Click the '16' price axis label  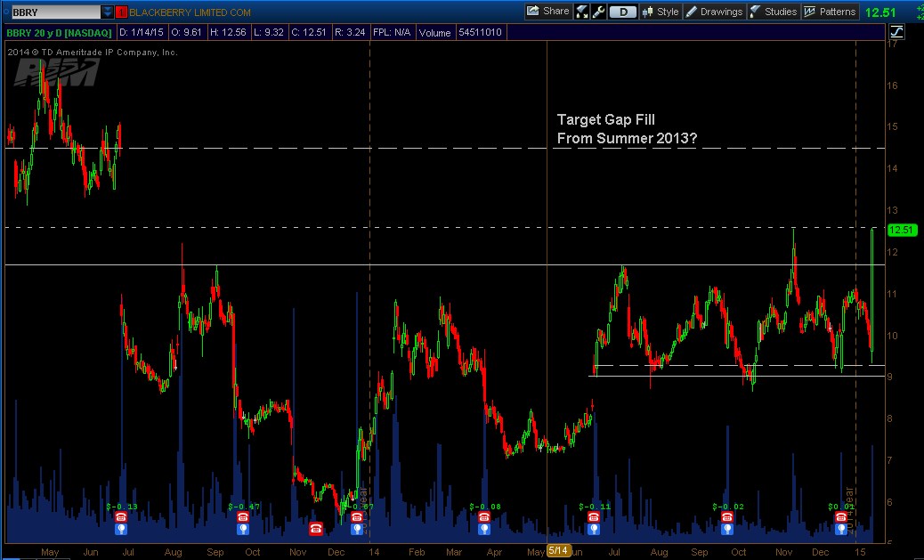pos(892,85)
